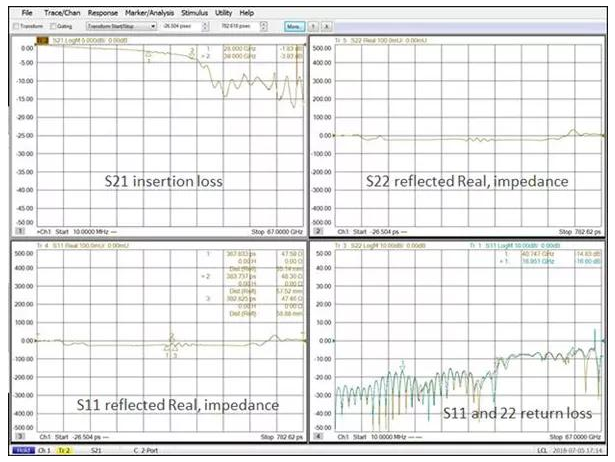Click 'Stop 67.0000 GHz' in window 1
This screenshot has width=615, height=462.
coord(277,232)
